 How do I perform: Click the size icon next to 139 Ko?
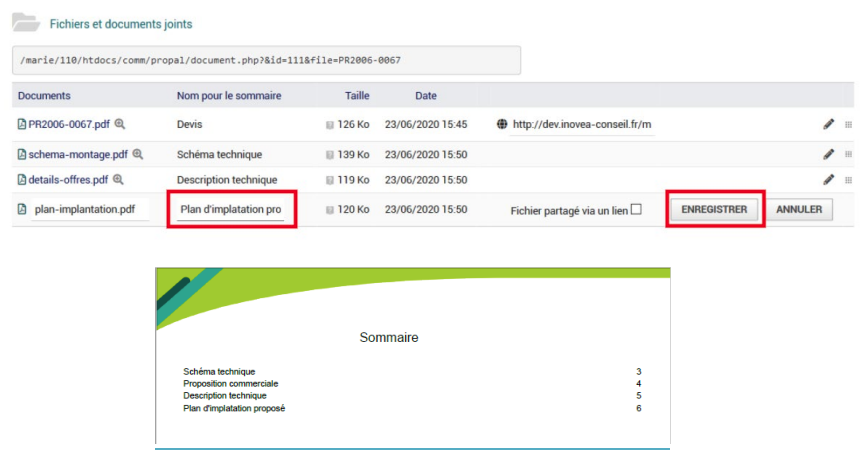point(330,155)
